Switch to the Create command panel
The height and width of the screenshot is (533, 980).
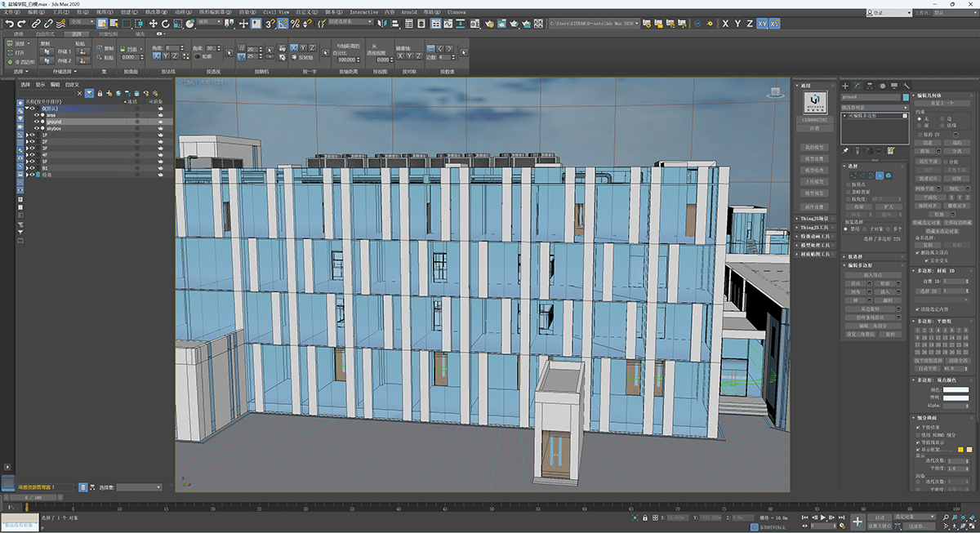tap(844, 87)
